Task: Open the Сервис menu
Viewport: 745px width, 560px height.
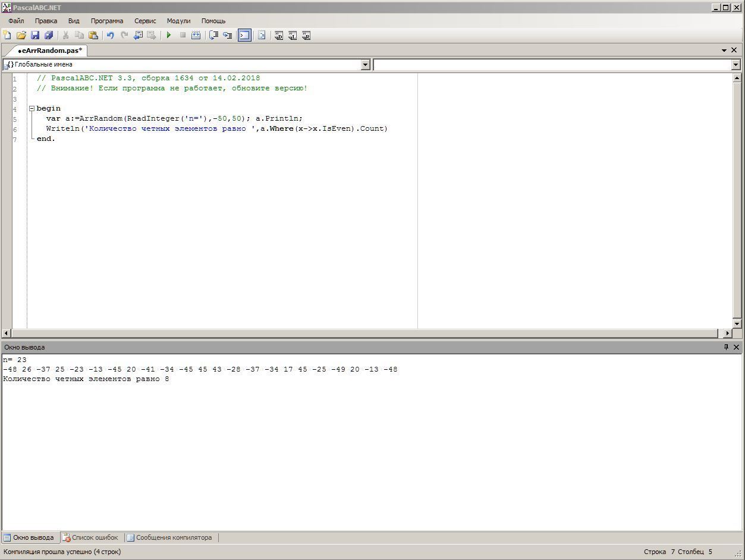Action: (x=145, y=21)
